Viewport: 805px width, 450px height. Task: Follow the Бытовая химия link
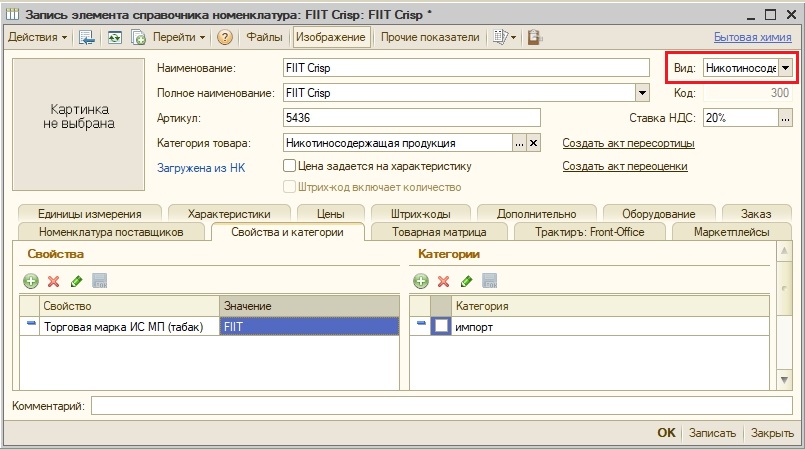pos(752,37)
